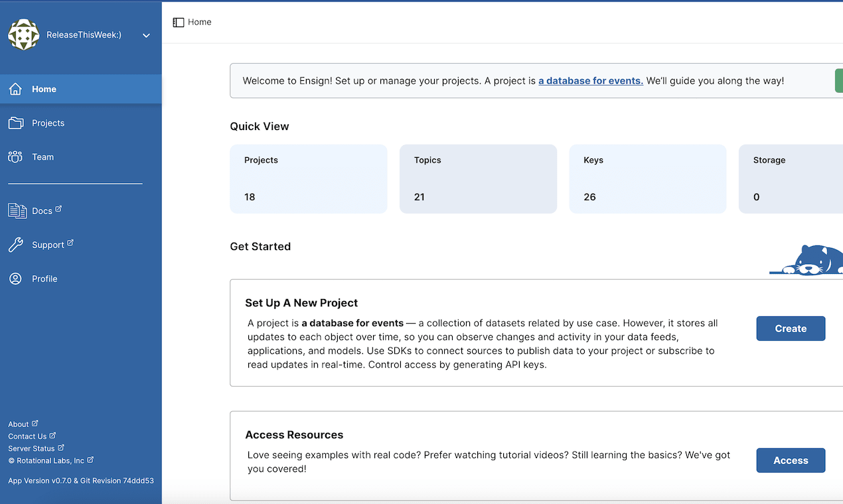Viewport: 843px width, 504px height.
Task: Open the Projects menu item
Action: click(x=48, y=123)
